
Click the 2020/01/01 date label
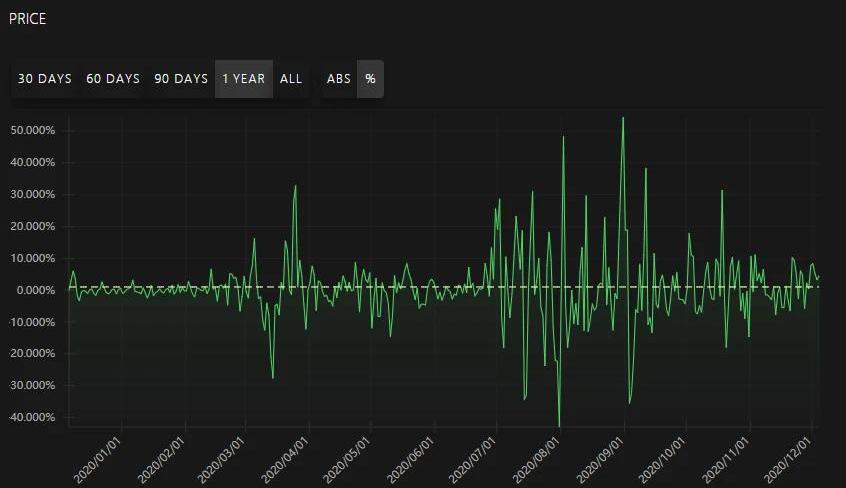point(99,459)
